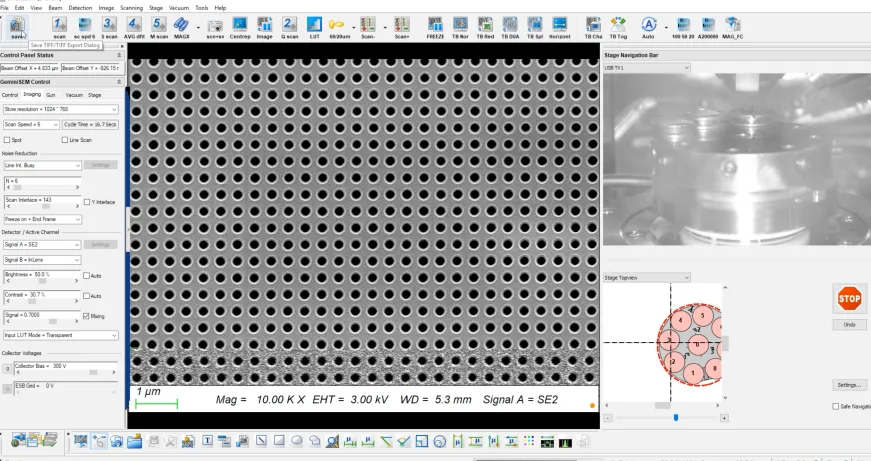The width and height of the screenshot is (871, 461).
Task: Open the 'Line Int. Busy' noise reduction dropdown
Action: point(42,166)
